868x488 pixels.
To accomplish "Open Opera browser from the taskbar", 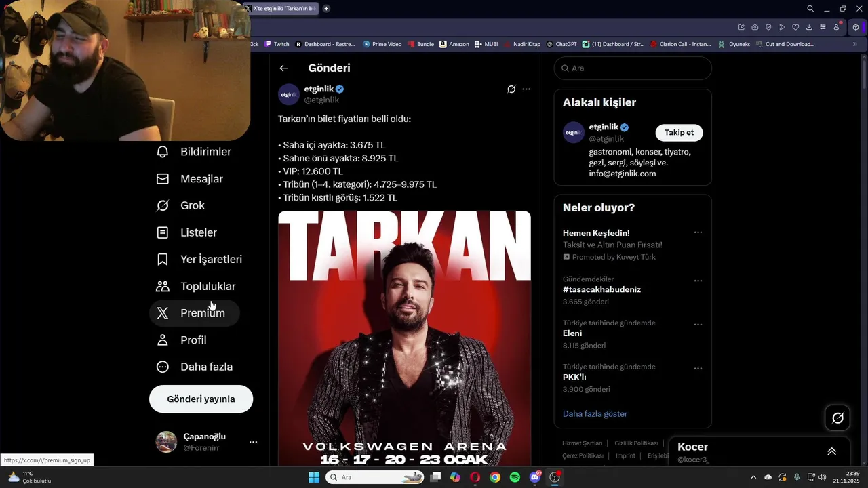I will click(475, 477).
